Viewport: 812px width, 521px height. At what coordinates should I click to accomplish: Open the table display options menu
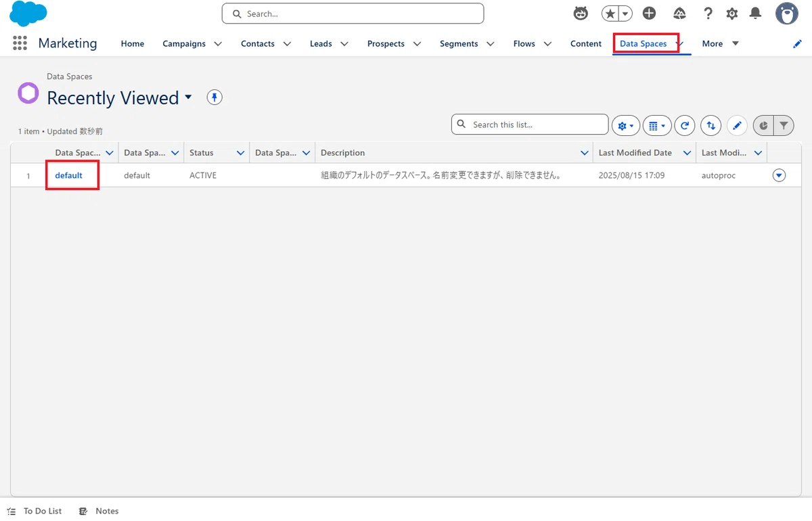(656, 125)
